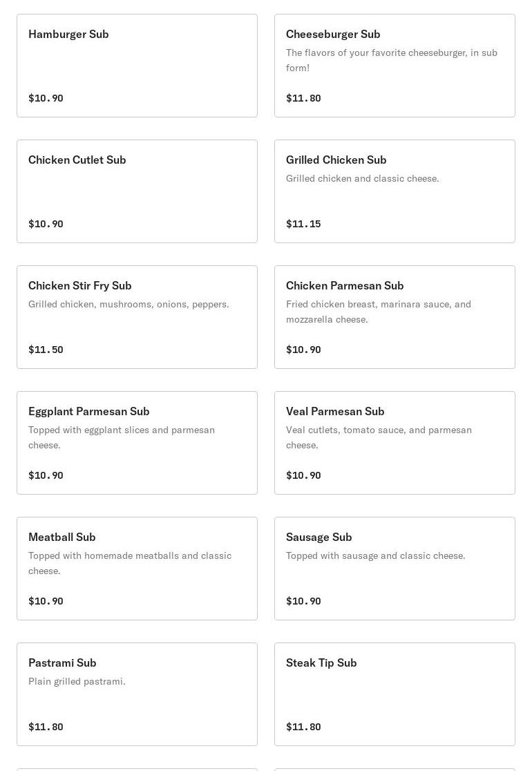This screenshot has width=532, height=771.
Task: Click the Sausage Sub description text
Action: point(375,555)
